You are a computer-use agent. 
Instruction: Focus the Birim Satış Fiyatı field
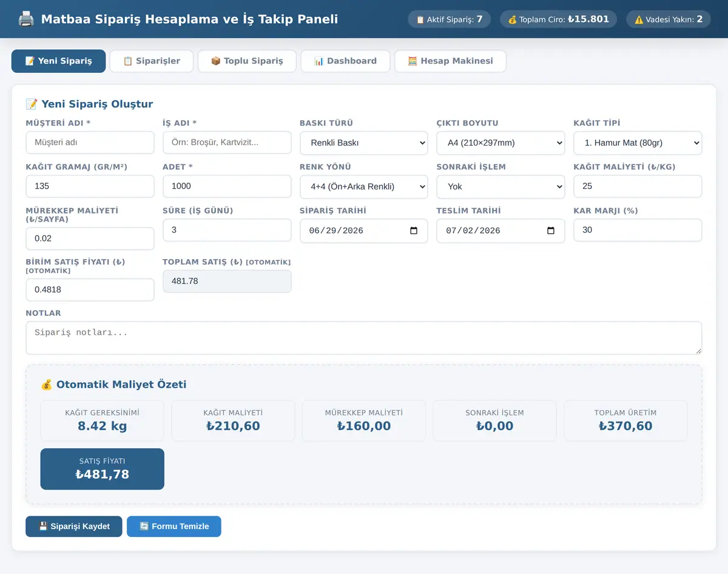tap(90, 289)
